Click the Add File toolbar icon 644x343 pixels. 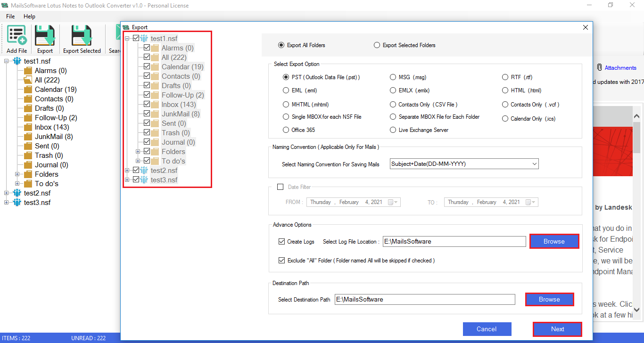[x=17, y=35]
